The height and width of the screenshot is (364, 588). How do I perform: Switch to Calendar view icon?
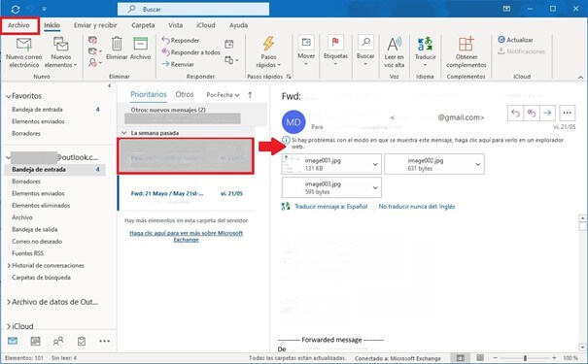click(35, 341)
